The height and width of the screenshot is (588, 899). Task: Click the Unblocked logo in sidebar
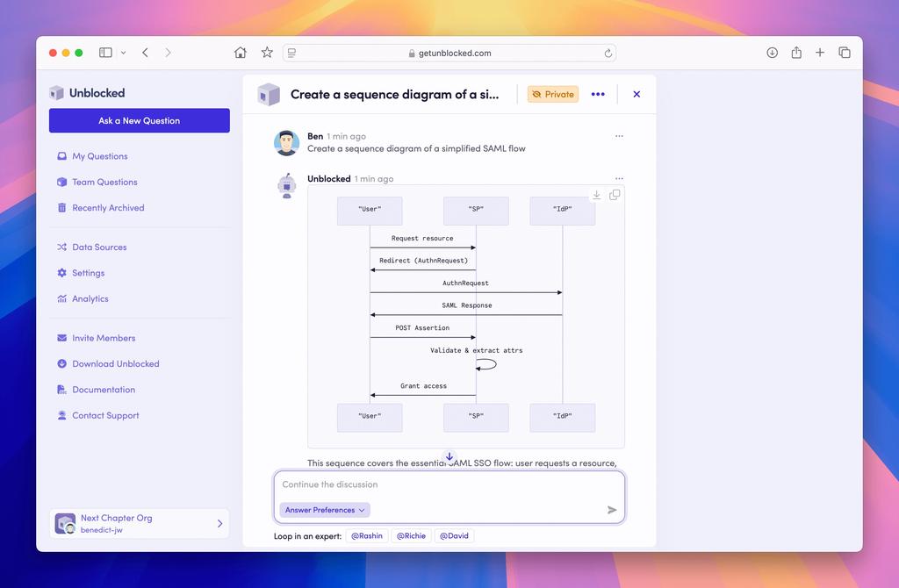tap(87, 93)
